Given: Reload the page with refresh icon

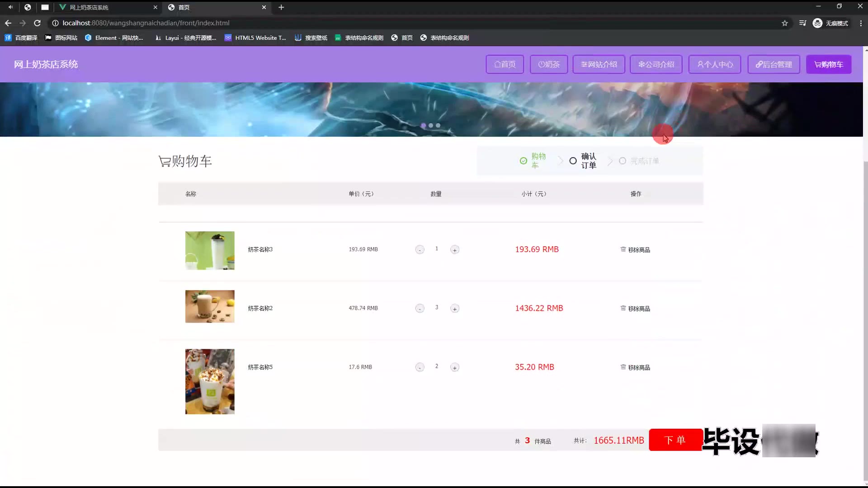Looking at the screenshot, I should coord(37,23).
